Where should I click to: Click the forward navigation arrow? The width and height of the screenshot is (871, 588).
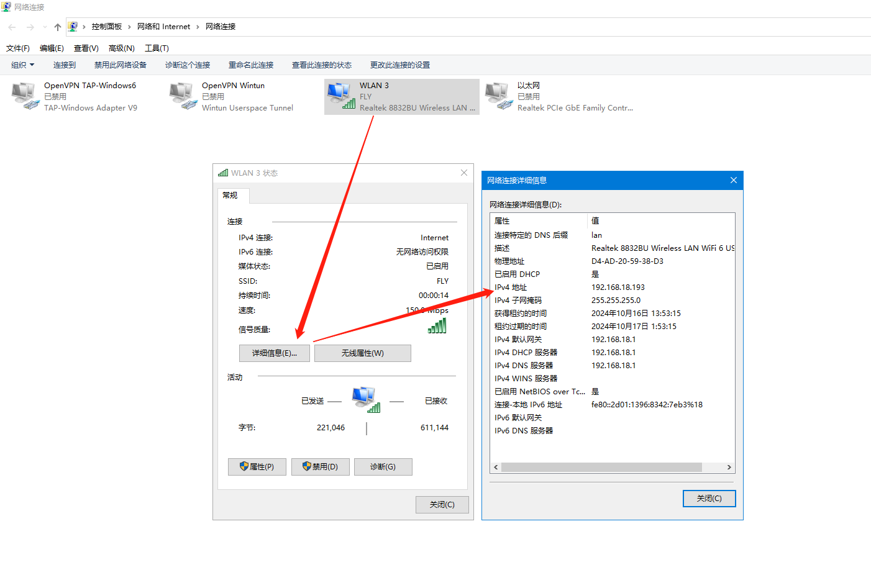[x=30, y=27]
